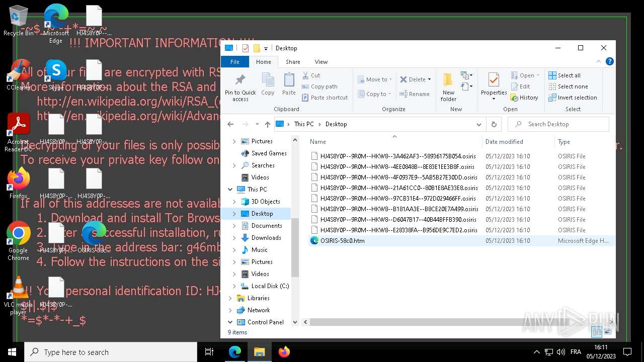Click Pin to Quick access icon
The image size is (644, 362).
(x=240, y=87)
